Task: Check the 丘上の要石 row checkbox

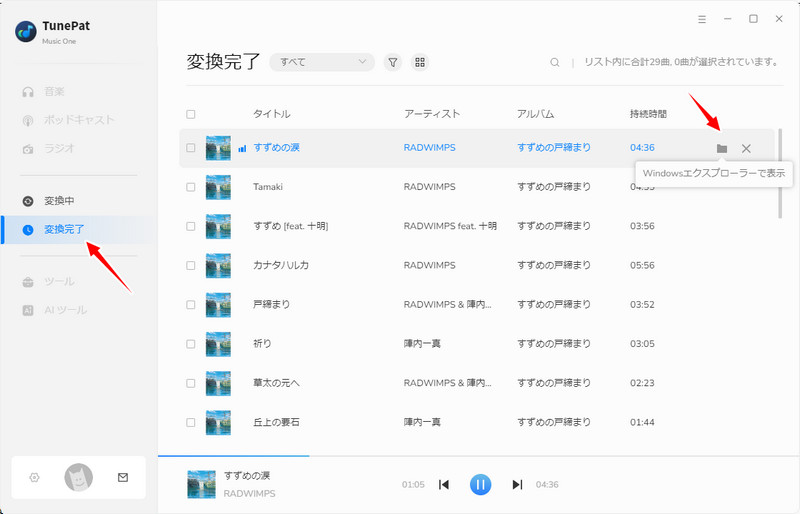Action: pyautogui.click(x=191, y=423)
